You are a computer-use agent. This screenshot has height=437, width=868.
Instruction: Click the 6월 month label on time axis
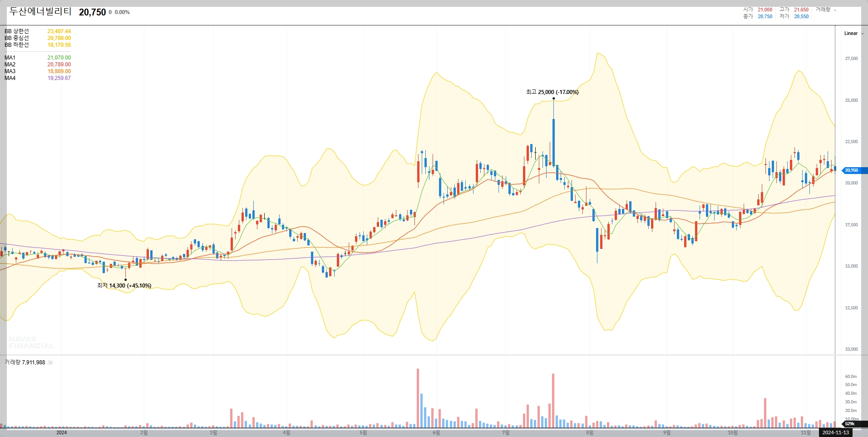(436, 432)
